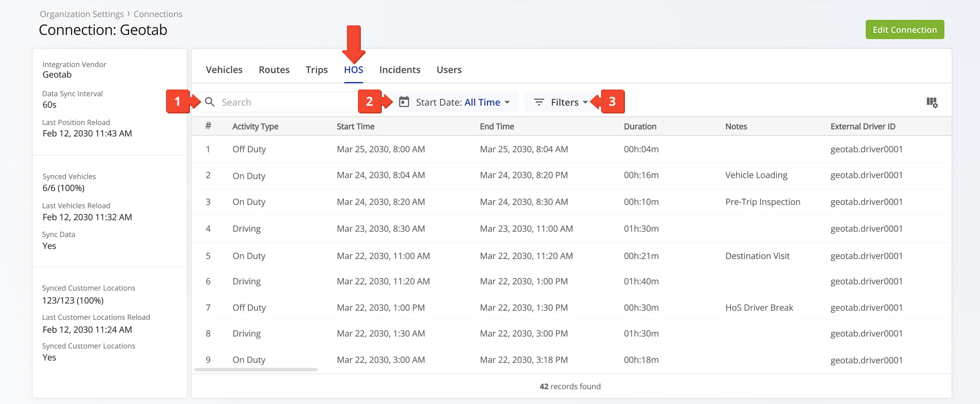Click the '00h:10m' duration value
Image resolution: width=980 pixels, height=404 pixels.
(x=641, y=202)
